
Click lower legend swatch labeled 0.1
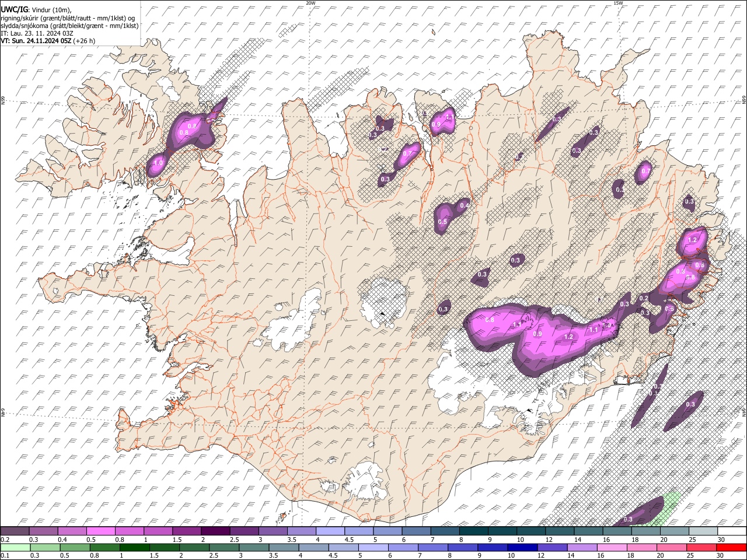pos(15,547)
